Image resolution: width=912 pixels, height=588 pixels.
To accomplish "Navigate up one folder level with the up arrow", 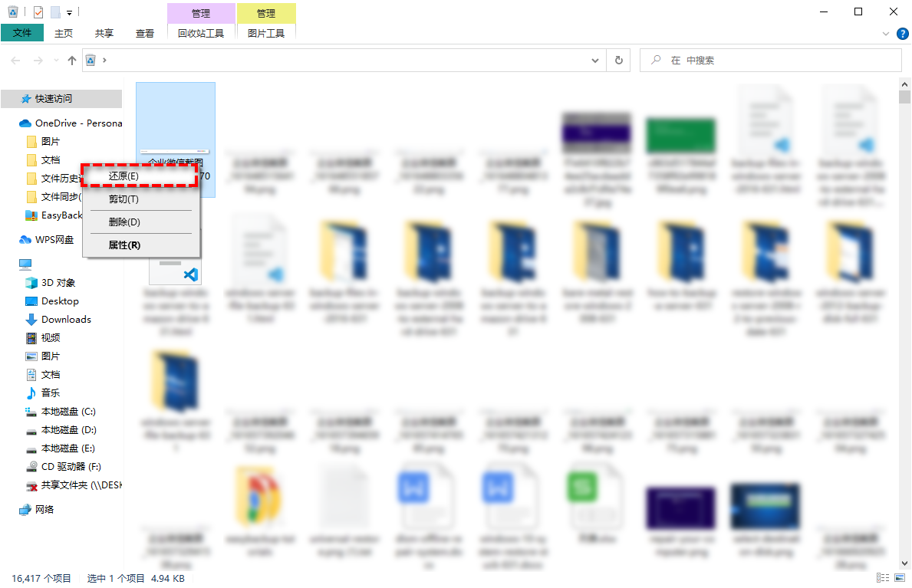I will (71, 60).
